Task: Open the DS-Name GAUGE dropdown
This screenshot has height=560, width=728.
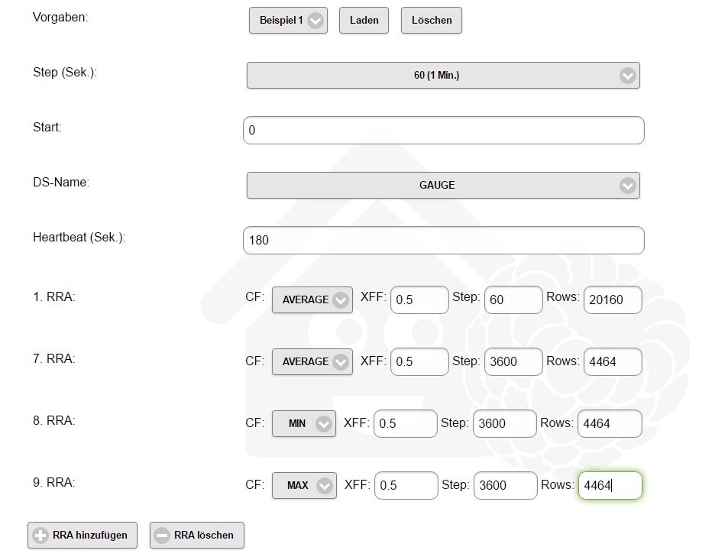Action: pyautogui.click(x=443, y=185)
